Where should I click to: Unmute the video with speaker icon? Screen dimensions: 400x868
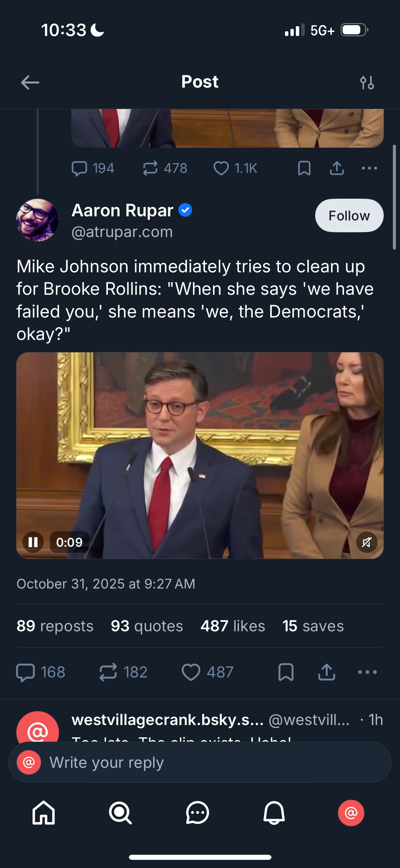click(366, 542)
